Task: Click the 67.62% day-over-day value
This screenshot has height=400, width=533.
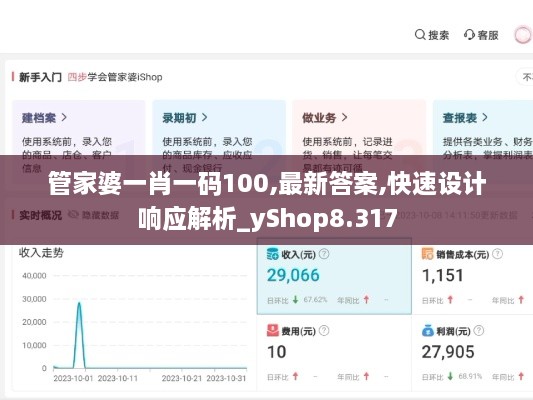Action: 315,300
